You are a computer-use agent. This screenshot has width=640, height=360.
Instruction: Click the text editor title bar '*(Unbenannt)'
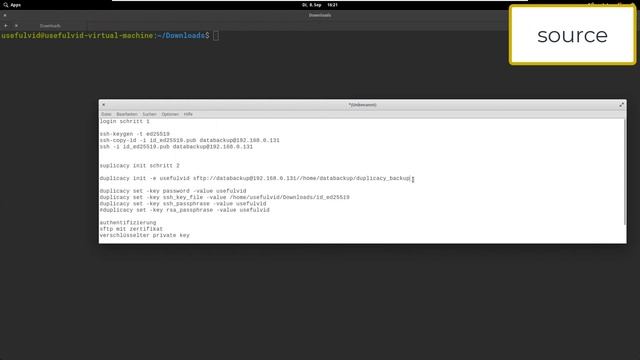(x=362, y=105)
